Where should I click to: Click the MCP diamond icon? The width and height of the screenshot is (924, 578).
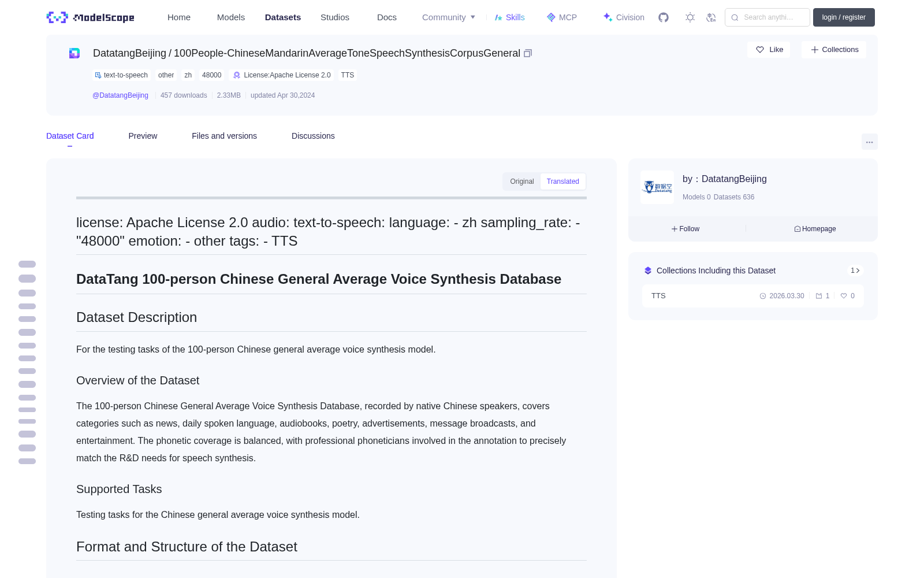click(x=551, y=17)
